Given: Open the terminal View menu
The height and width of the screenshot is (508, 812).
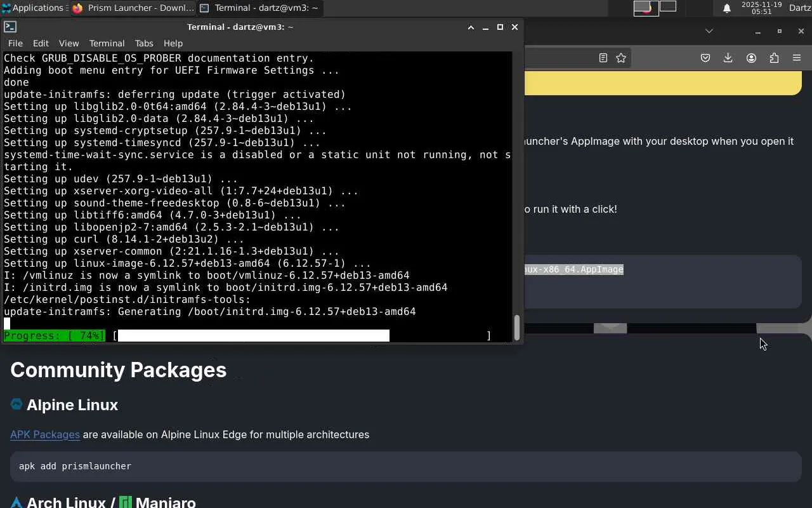Looking at the screenshot, I should pos(69,43).
